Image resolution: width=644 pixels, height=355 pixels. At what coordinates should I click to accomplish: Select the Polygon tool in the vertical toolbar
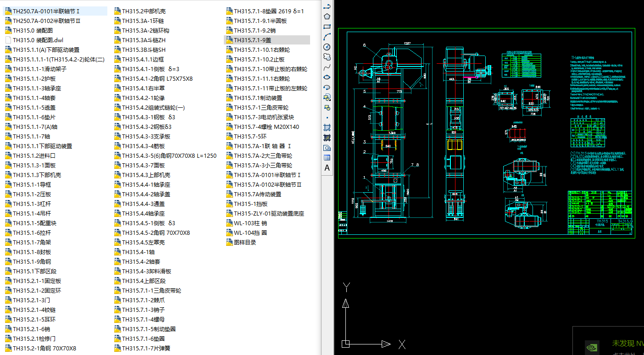[x=327, y=16]
